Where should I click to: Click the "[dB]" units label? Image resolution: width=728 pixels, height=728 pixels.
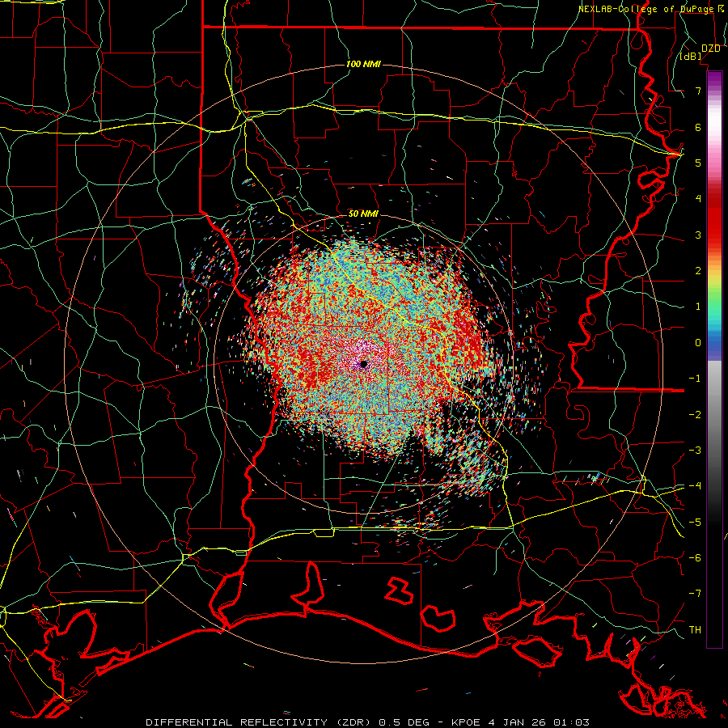point(691,57)
